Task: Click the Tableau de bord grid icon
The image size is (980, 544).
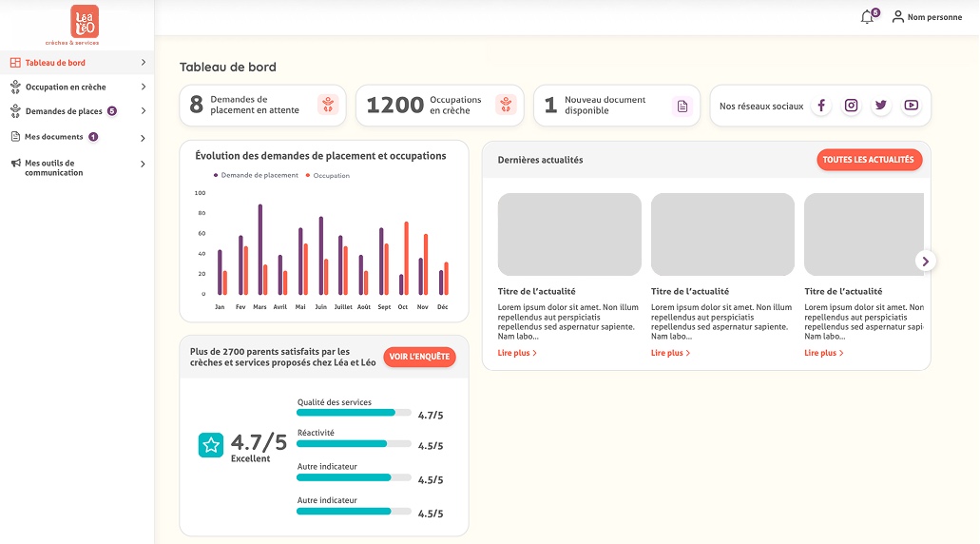Action: click(x=15, y=63)
